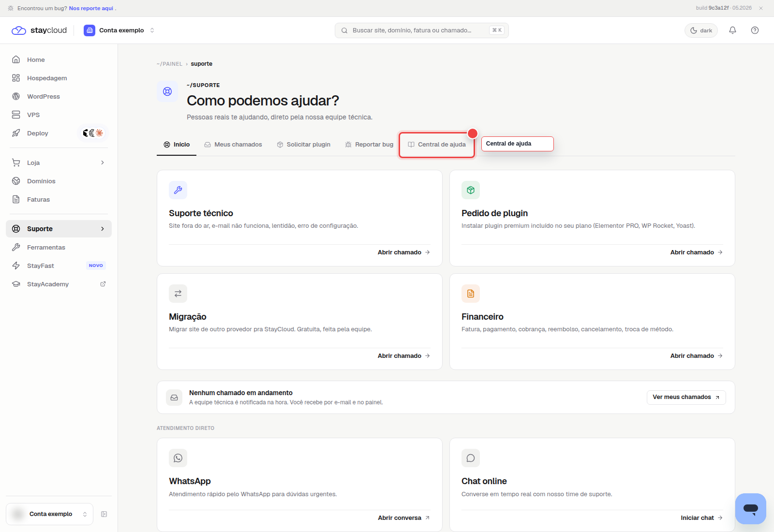
Task: Dismiss the bug report banner
Action: [761, 8]
